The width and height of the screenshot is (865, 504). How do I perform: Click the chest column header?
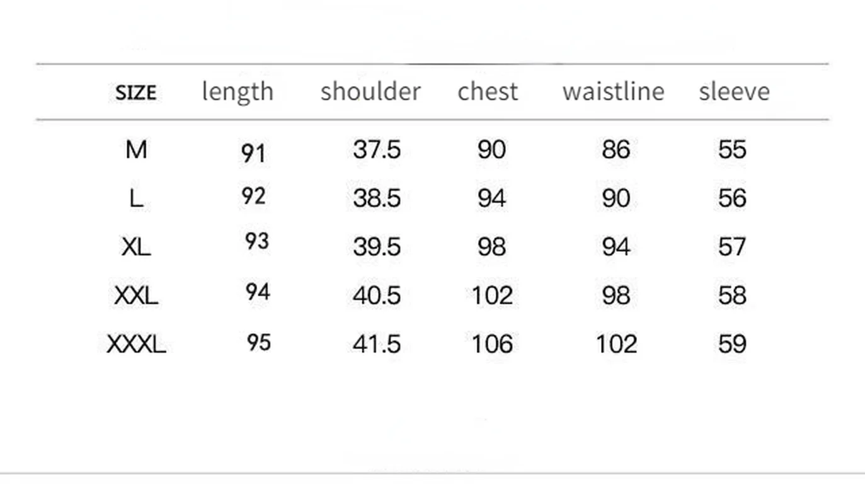tap(488, 92)
